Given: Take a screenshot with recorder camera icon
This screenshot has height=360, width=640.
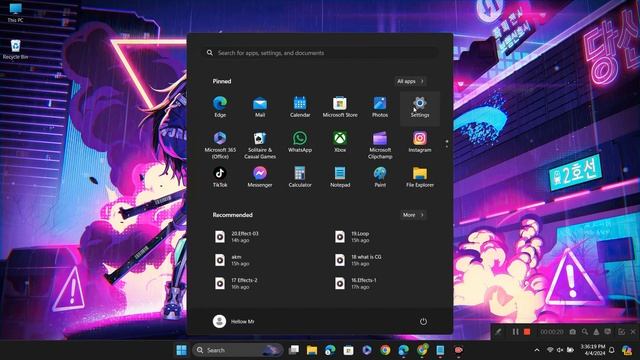Looking at the screenshot, I should [x=573, y=332].
